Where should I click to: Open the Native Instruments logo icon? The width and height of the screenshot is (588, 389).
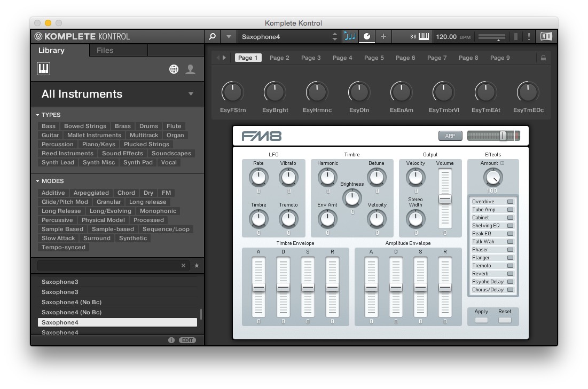[546, 37]
